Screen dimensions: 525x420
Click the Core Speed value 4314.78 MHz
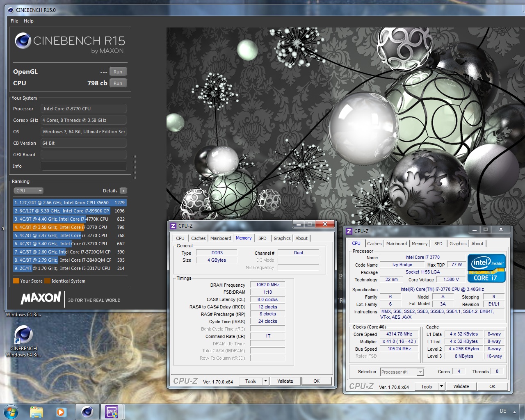point(399,334)
